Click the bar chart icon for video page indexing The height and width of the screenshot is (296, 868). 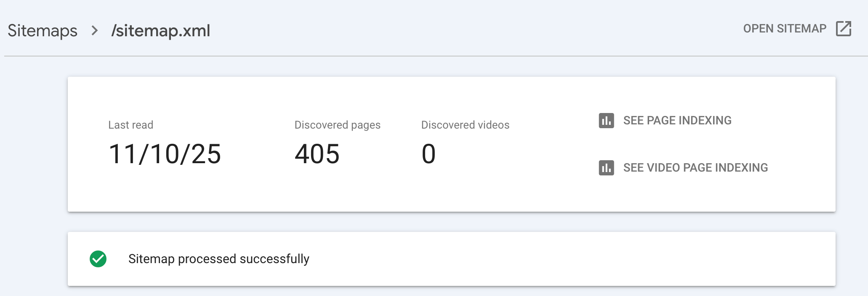[606, 168]
